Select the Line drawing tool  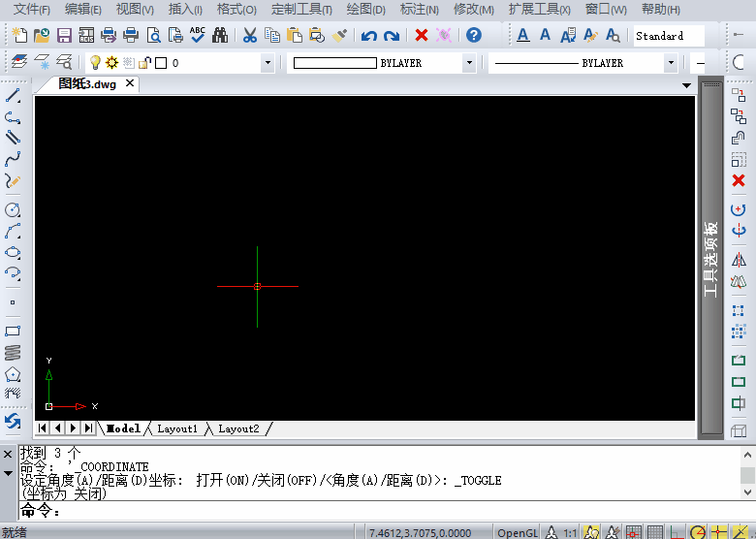[x=13, y=96]
